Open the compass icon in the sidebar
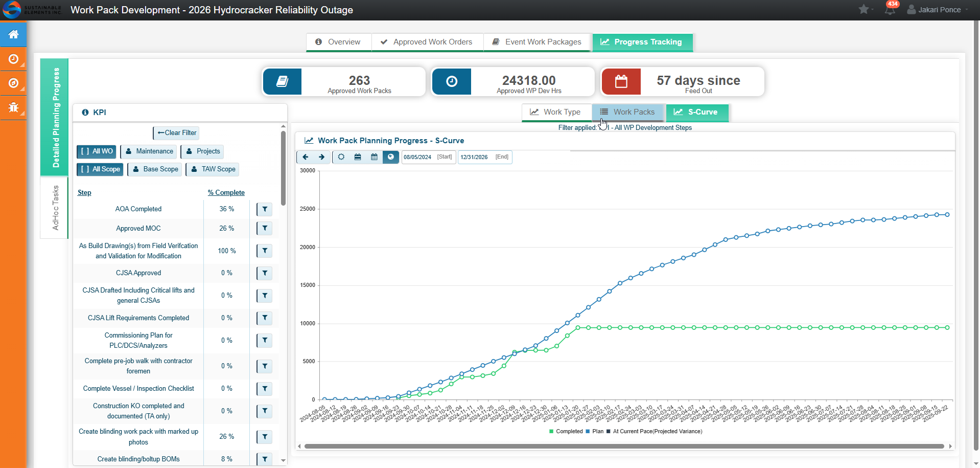 13,83
